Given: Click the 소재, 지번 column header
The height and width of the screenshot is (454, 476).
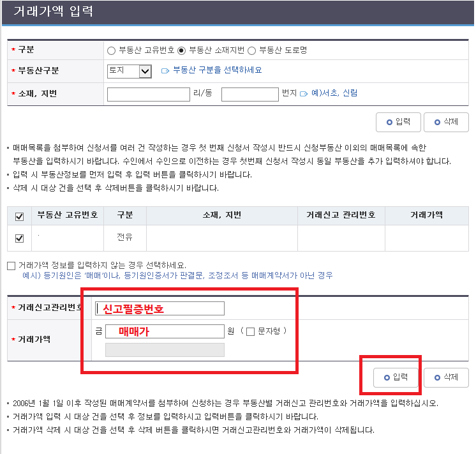Looking at the screenshot, I should click(x=222, y=215).
